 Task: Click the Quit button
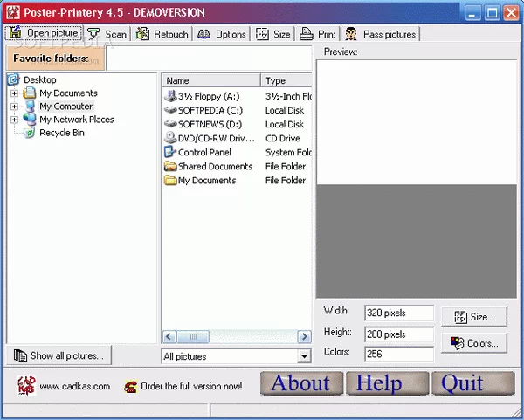tap(473, 383)
